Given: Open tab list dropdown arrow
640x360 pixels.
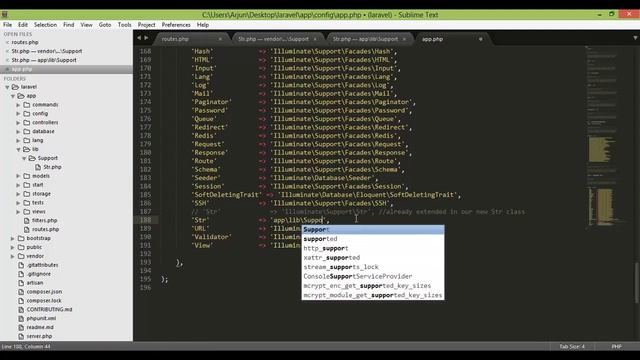Looking at the screenshot, I should pyautogui.click(x=635, y=38).
